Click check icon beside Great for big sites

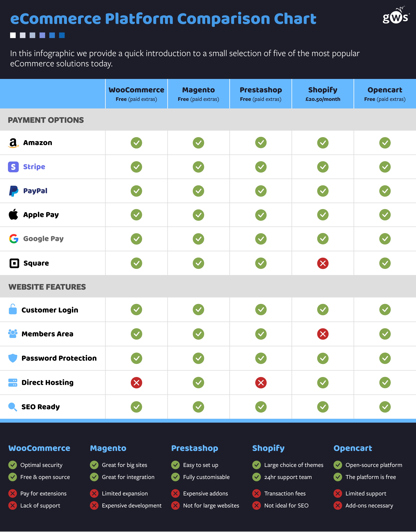coord(94,465)
